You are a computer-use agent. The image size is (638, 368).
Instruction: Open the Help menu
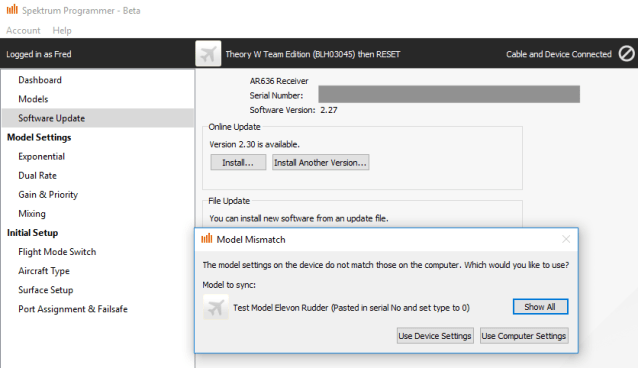point(62,31)
